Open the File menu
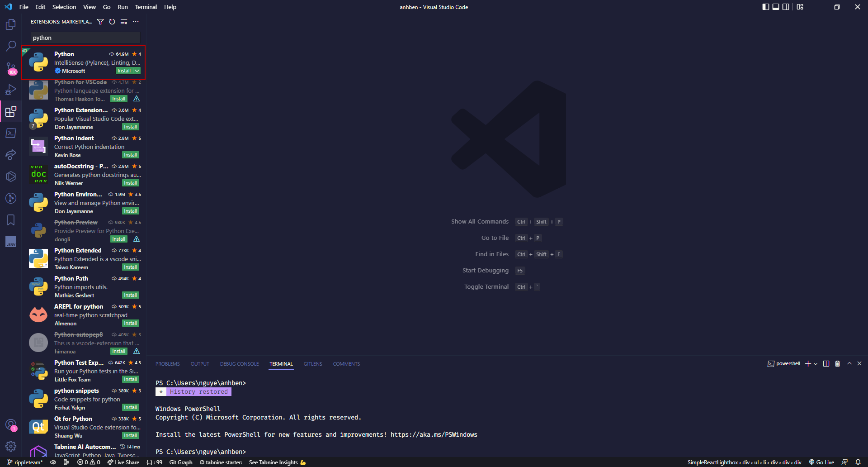 pos(24,7)
